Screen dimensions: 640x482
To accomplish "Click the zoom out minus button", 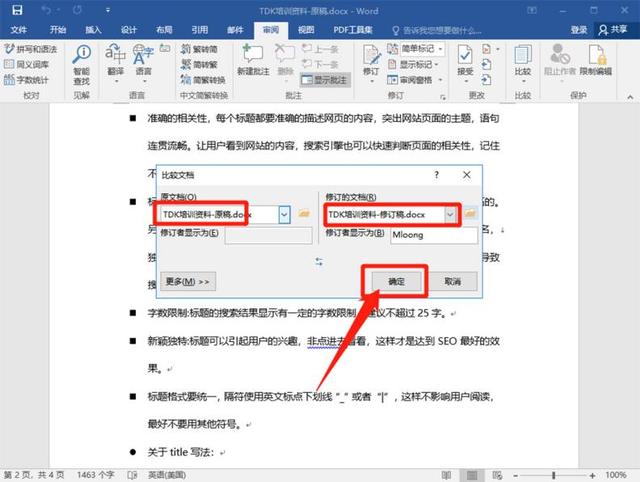I will click(516, 475).
